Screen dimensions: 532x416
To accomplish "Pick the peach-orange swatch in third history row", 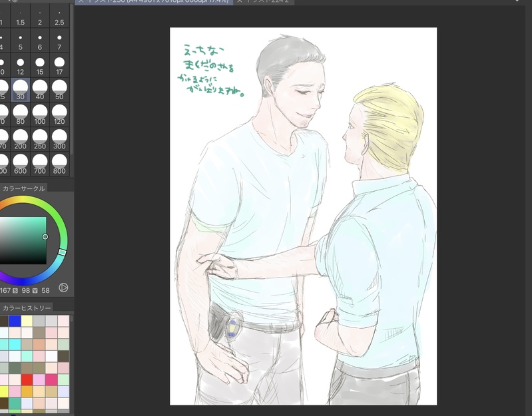I will coord(39,345).
